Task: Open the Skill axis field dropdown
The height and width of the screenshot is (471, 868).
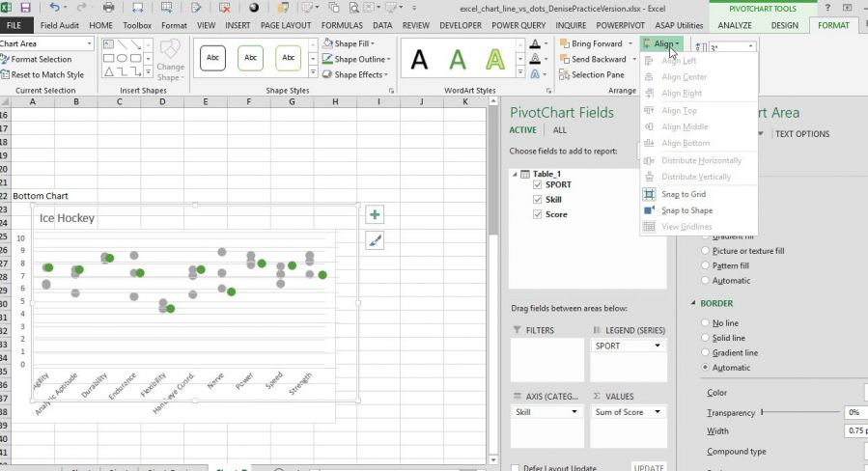Action: [x=574, y=412]
